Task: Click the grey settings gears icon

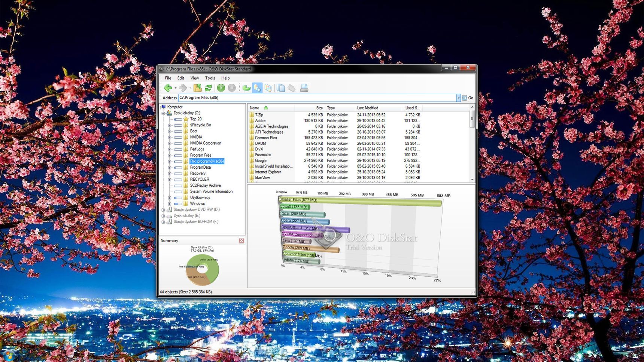Action: (x=291, y=88)
